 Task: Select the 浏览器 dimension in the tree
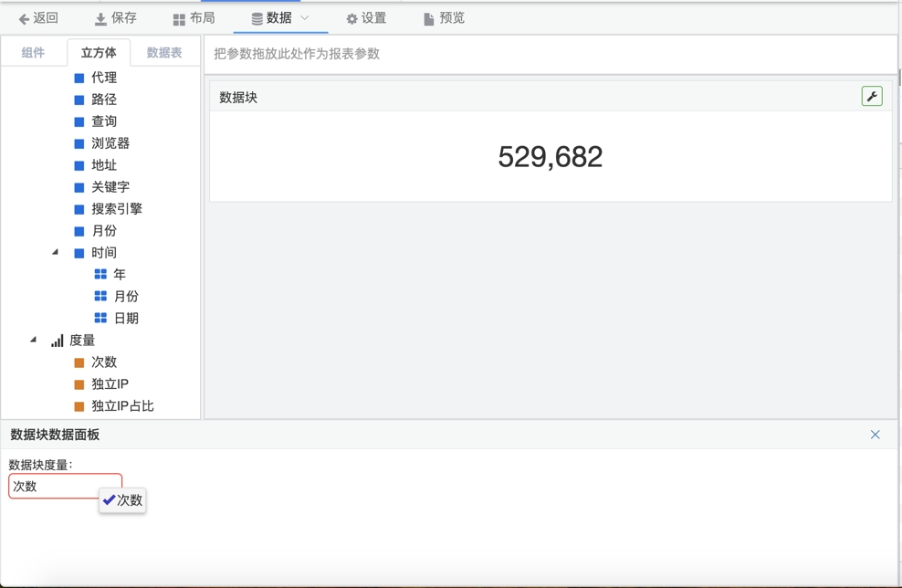click(x=110, y=143)
